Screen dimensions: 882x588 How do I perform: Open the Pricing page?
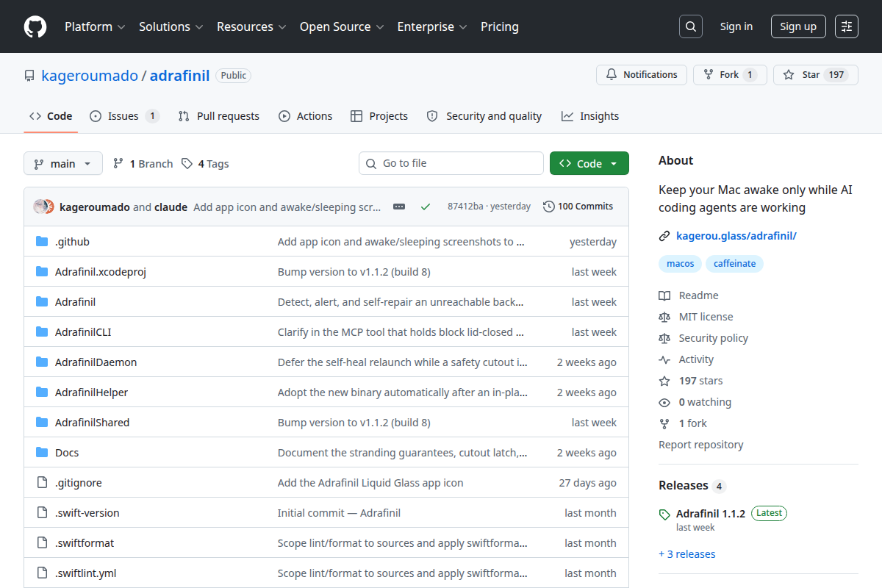pyautogui.click(x=500, y=26)
